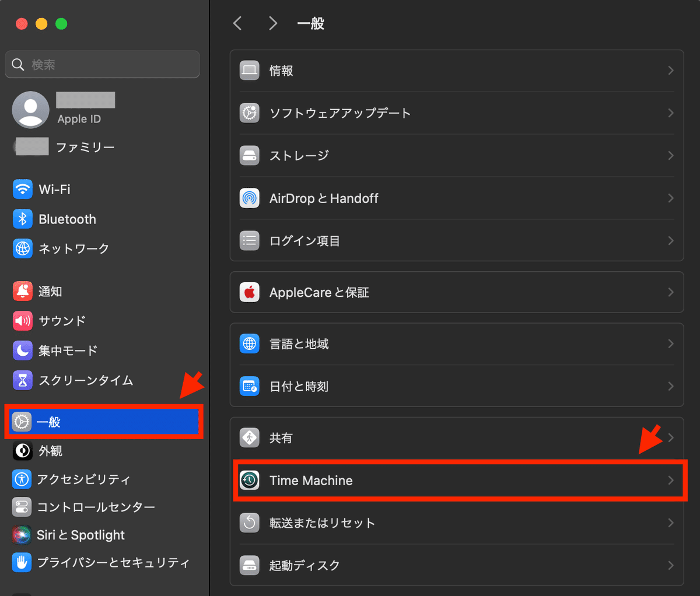Click the アクセシビリティ icon
This screenshot has height=596, width=700.
[22, 479]
